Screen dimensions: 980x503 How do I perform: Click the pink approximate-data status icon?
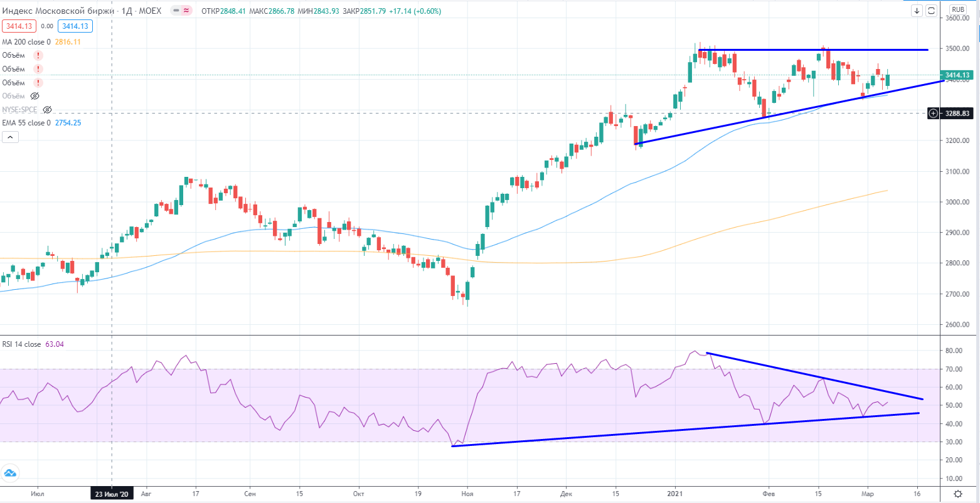pos(186,11)
